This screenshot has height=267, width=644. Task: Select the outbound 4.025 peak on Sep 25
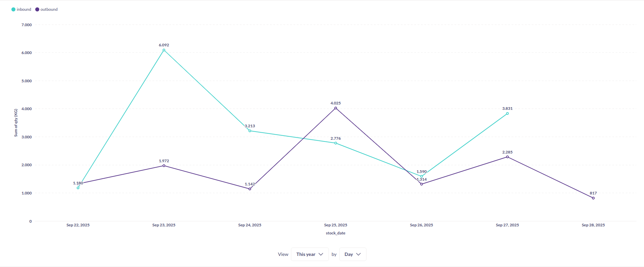(x=336, y=108)
